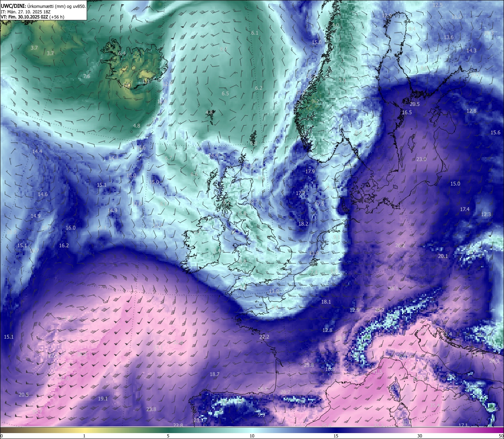Click the 23.8 value label
The image size is (504, 439).
click(151, 409)
